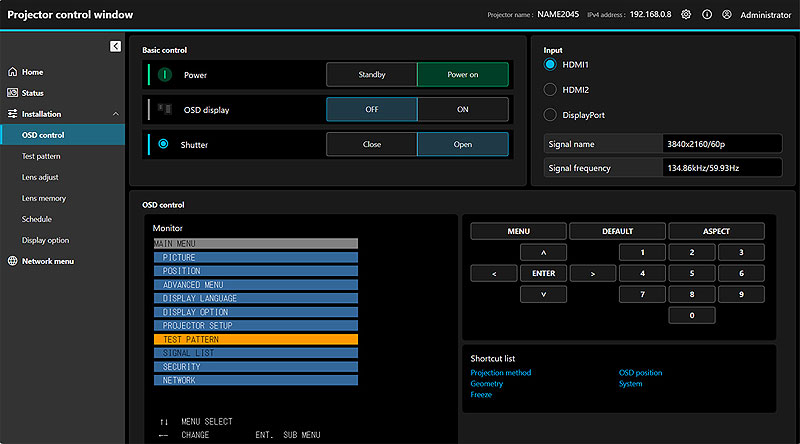The image size is (800, 444).
Task: Click numeric key 7
Action: 642,294
